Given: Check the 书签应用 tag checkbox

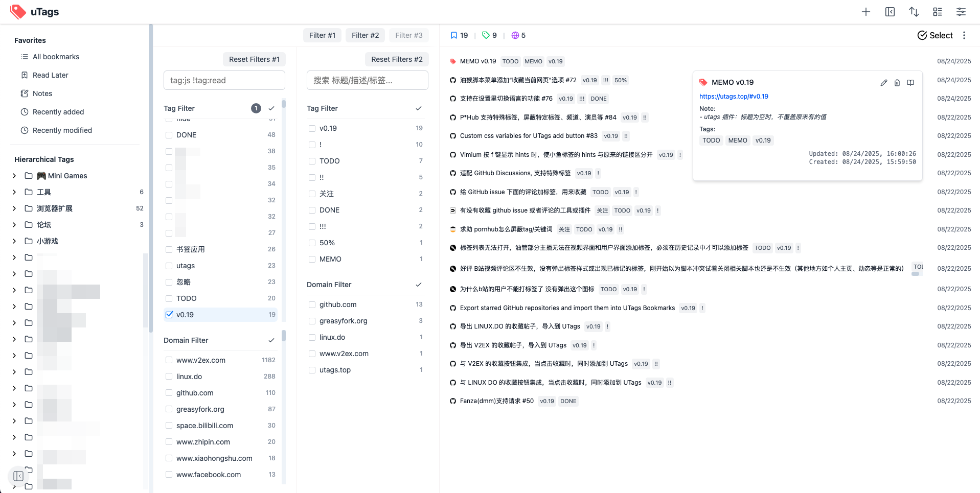Looking at the screenshot, I should click(169, 249).
